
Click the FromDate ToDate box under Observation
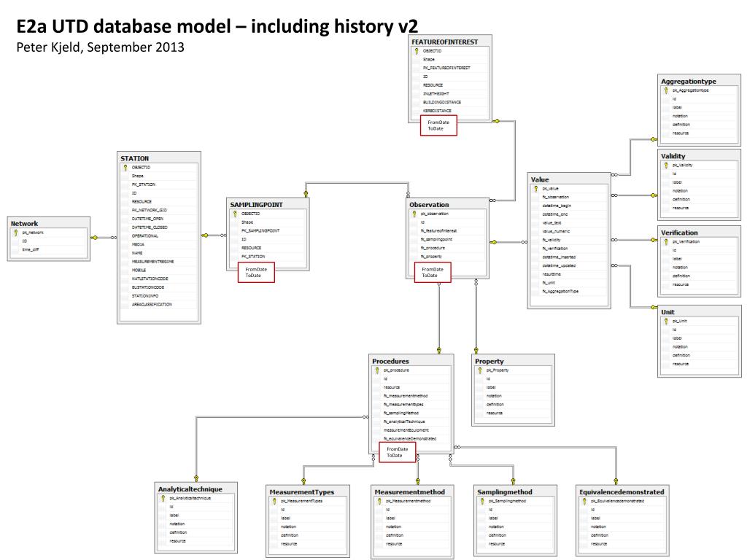[433, 273]
